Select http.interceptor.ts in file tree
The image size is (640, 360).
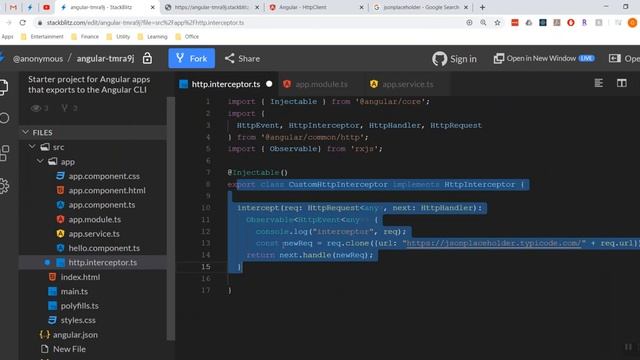[x=93, y=262]
